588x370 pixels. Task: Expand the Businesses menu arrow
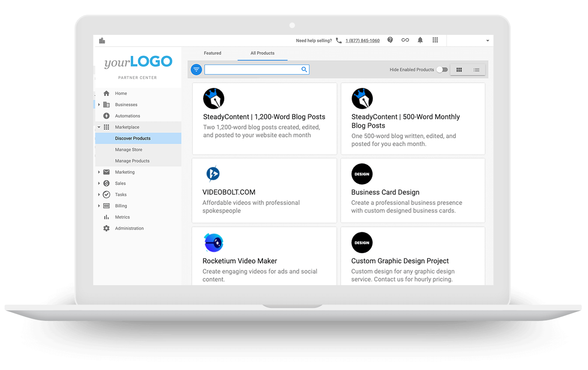99,105
